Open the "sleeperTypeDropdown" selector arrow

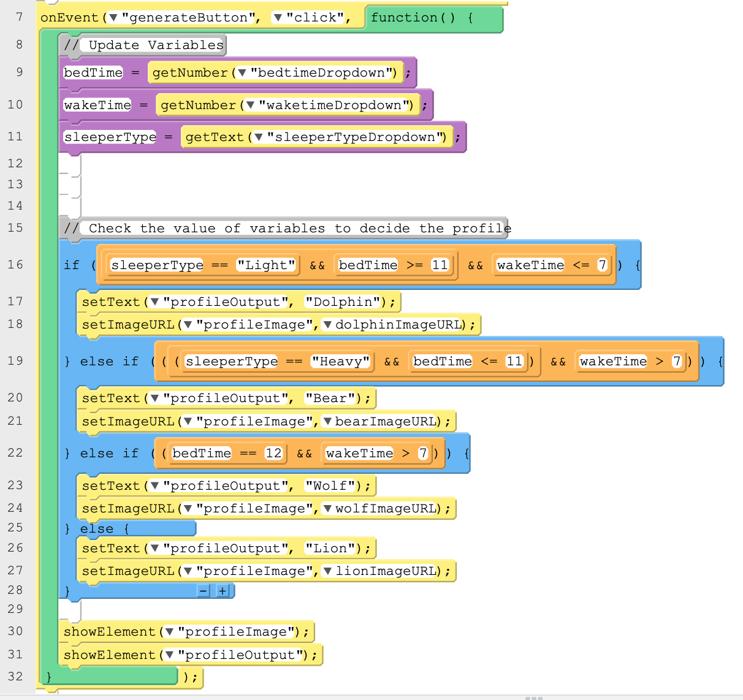point(259,137)
